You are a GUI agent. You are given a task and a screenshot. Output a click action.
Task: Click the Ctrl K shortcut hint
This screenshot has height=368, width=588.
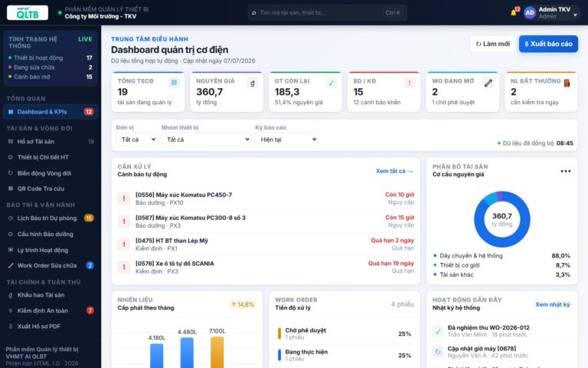pyautogui.click(x=393, y=13)
